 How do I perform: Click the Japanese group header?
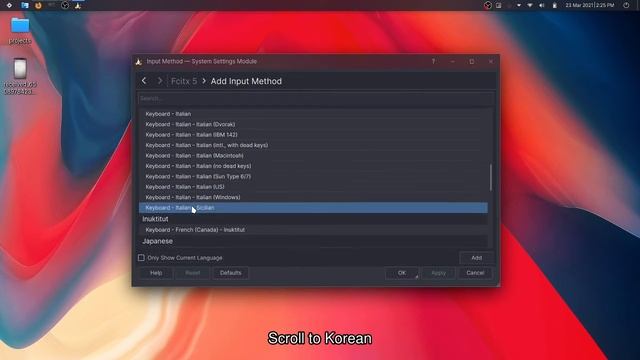(x=313, y=241)
